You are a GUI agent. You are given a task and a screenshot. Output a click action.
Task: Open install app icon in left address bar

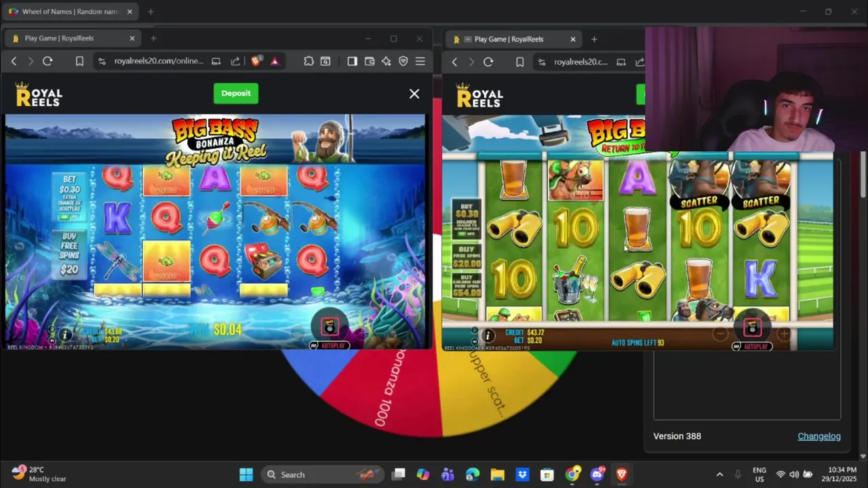click(x=216, y=61)
